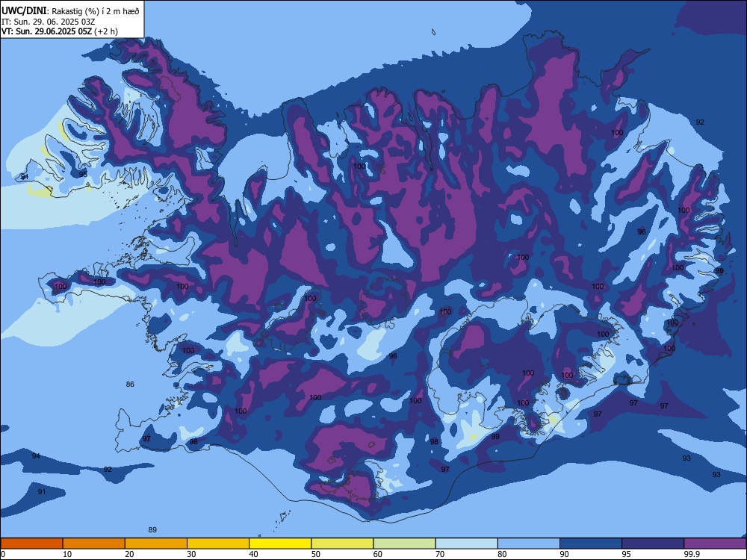
Task: Click the '80' tick label on the color scale
Action: (502, 554)
